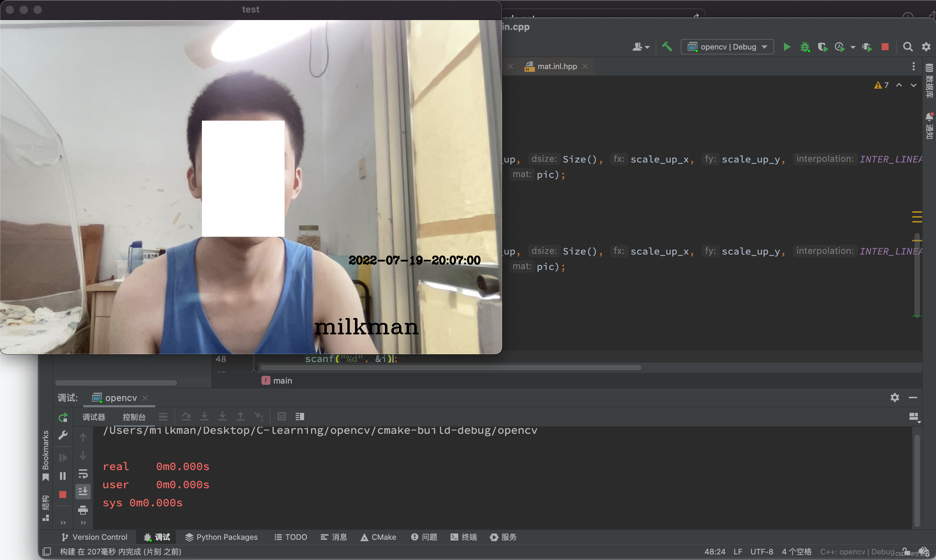Open the mat.inl.hpp editor tab
Screen dimensions: 936x560
point(556,66)
